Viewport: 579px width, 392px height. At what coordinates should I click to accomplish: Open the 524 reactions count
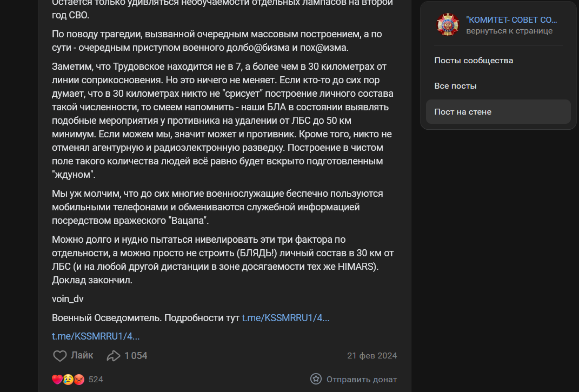pyautogui.click(x=96, y=380)
